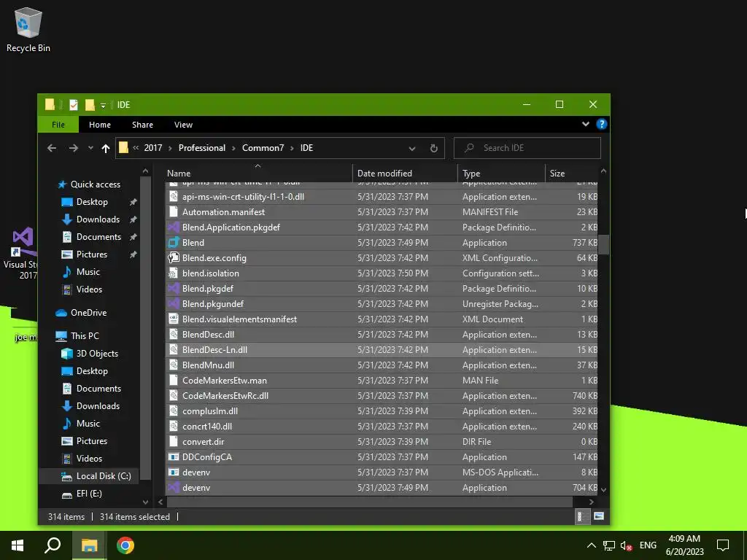Select pinned Downloads under Quick access

point(98,219)
